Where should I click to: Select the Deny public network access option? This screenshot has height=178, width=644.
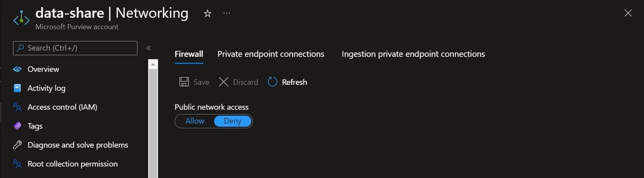click(x=232, y=121)
